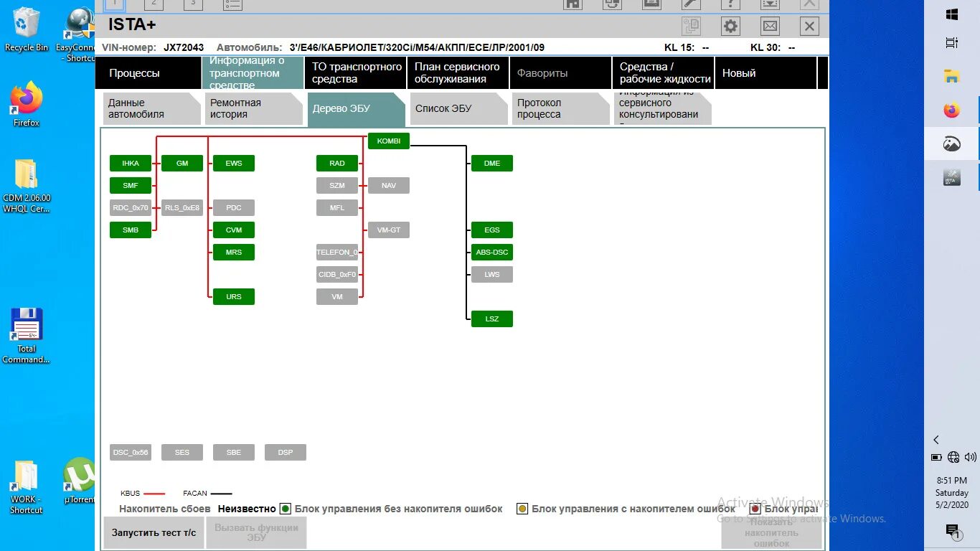Click the active gauge app taskbar icon
This screenshot has height=551, width=980.
pyautogui.click(x=952, y=144)
